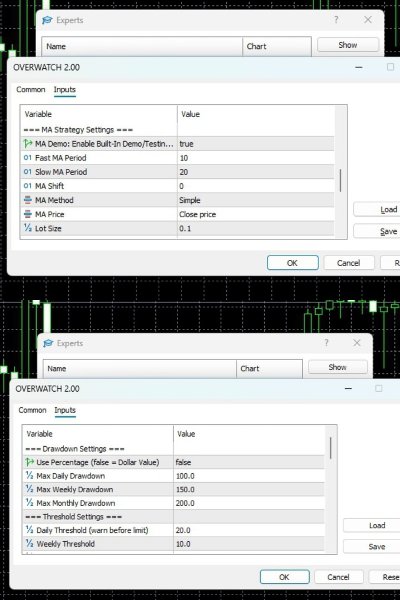Viewport: 400px width, 600px height.
Task: Edit Lot Size value 0.1
Action: (x=256, y=228)
